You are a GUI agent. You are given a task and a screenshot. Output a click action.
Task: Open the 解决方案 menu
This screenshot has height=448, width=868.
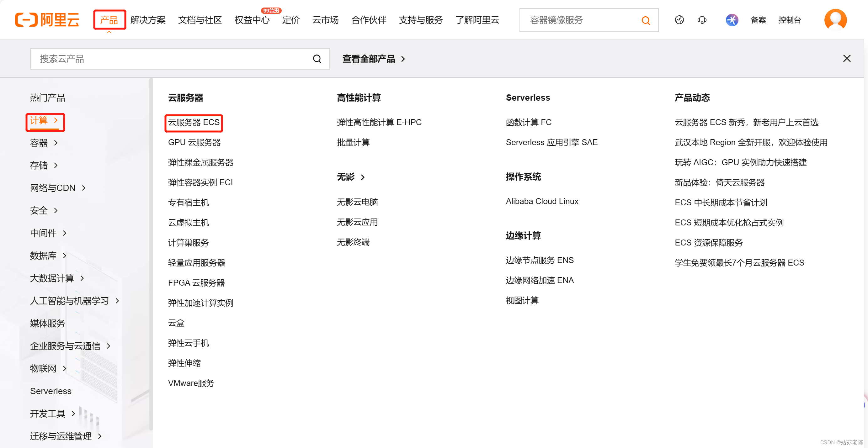point(148,20)
